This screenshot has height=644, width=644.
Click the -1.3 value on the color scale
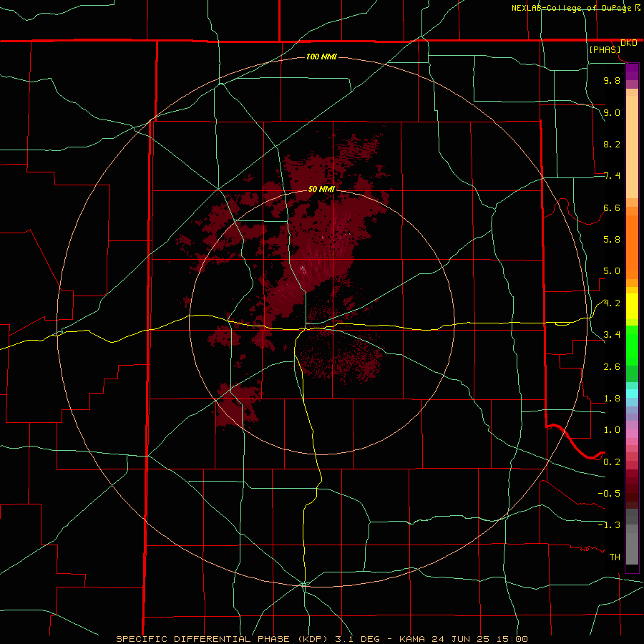(609, 525)
